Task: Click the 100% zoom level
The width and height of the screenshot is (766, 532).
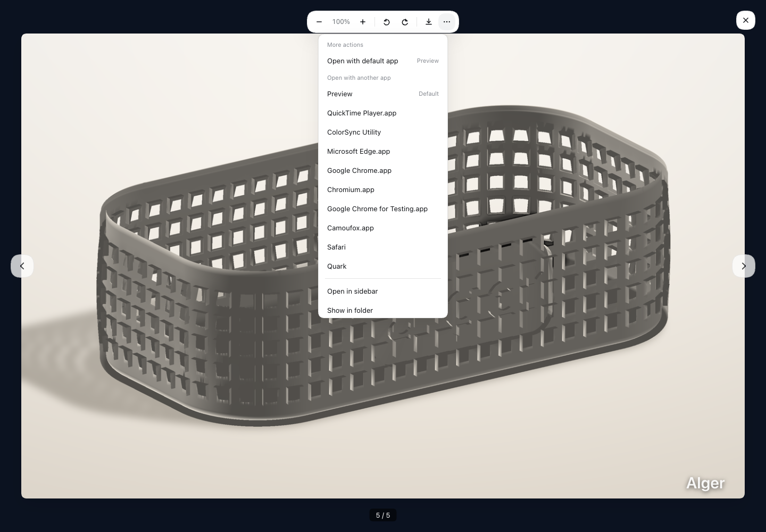Action: click(341, 22)
